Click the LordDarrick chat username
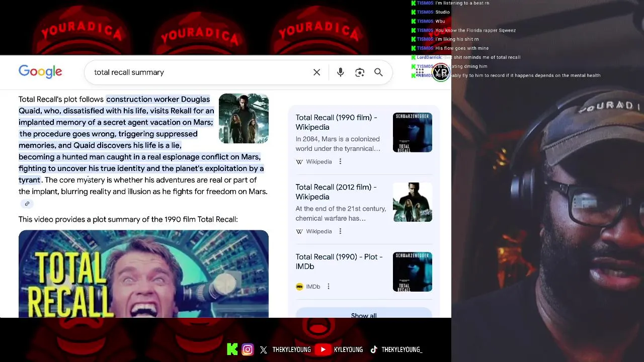 [429, 57]
